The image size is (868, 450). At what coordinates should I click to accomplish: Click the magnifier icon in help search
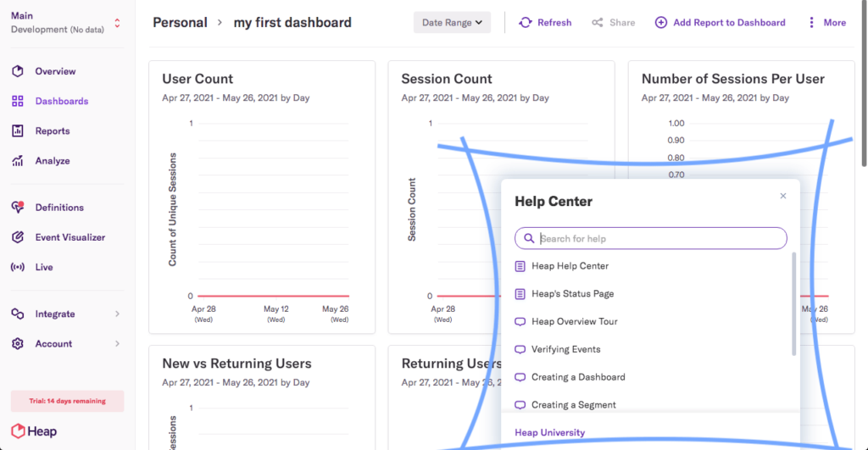(529, 238)
